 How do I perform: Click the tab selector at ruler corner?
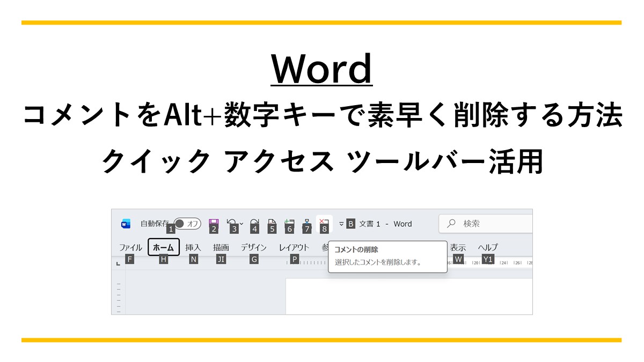coord(118,263)
